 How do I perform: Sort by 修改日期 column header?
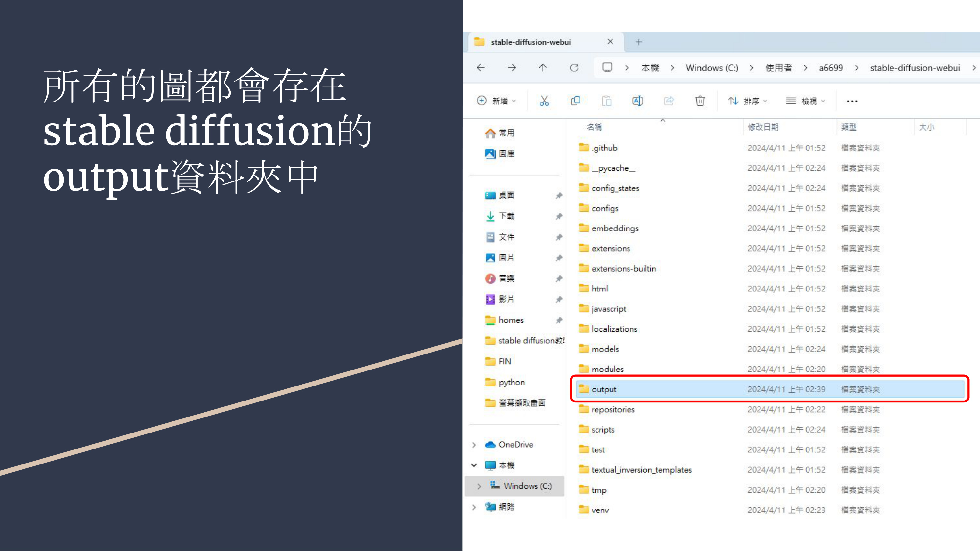(763, 127)
